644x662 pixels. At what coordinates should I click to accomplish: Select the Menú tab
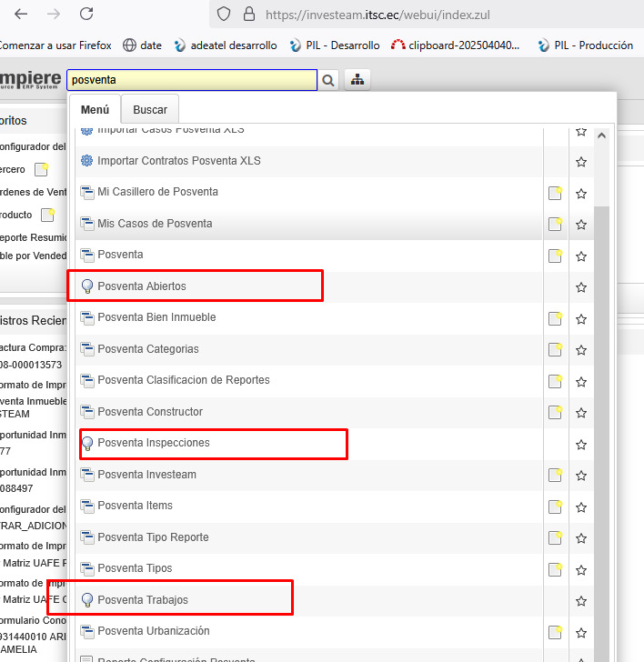[95, 110]
